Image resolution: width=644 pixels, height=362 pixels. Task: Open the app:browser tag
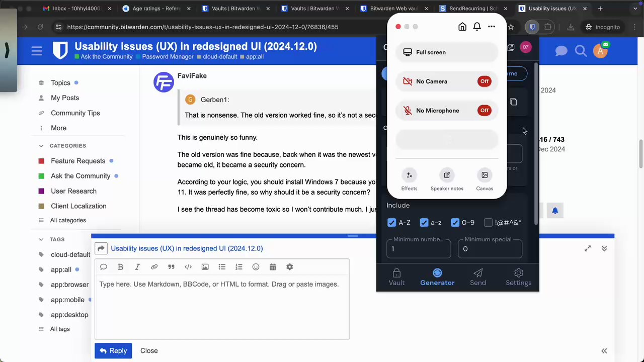point(69,285)
